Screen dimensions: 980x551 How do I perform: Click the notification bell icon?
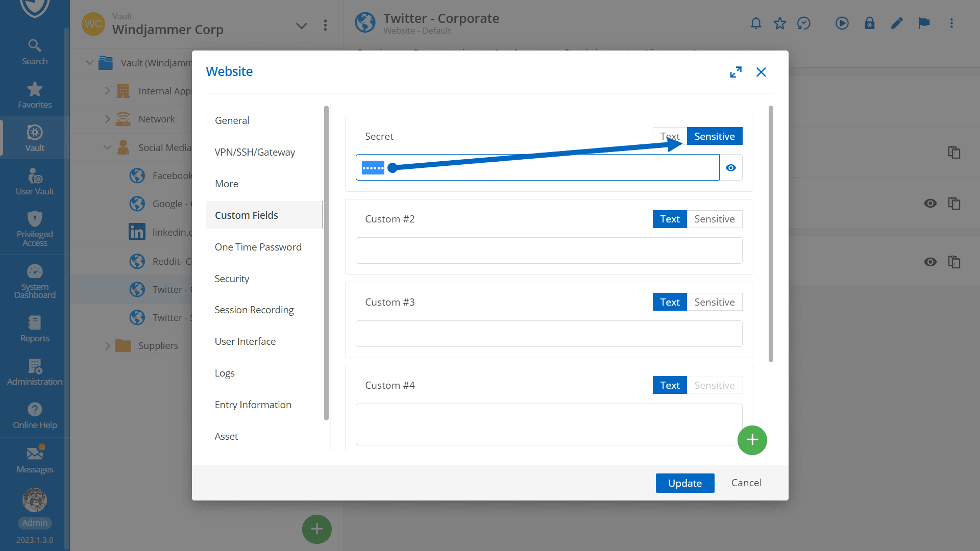click(x=756, y=23)
